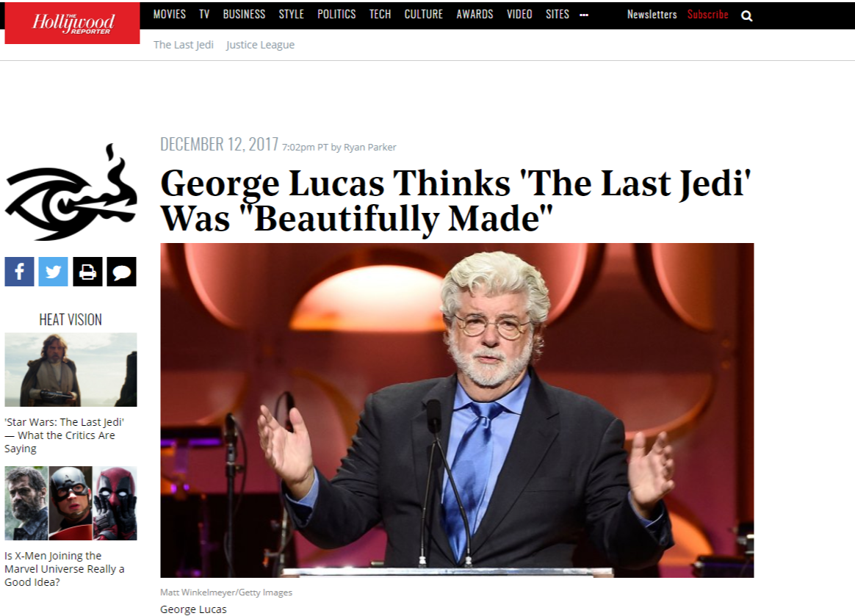Open the Movies menu

point(170,14)
